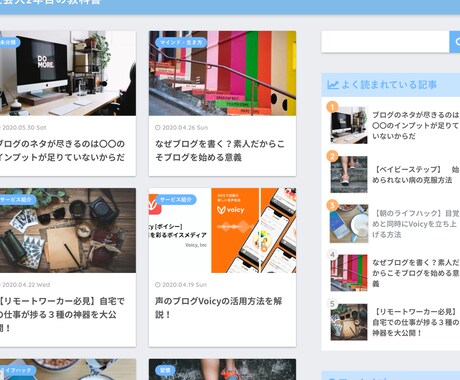Open the サービス紹介 tag on camera desk card
Screen dimensions: 460x380
[17, 199]
